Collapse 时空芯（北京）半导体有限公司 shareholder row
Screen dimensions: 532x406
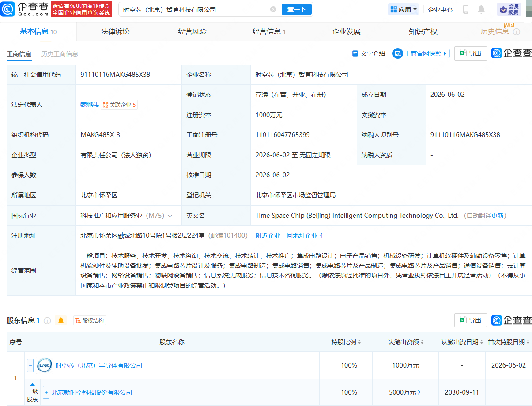tap(30, 365)
